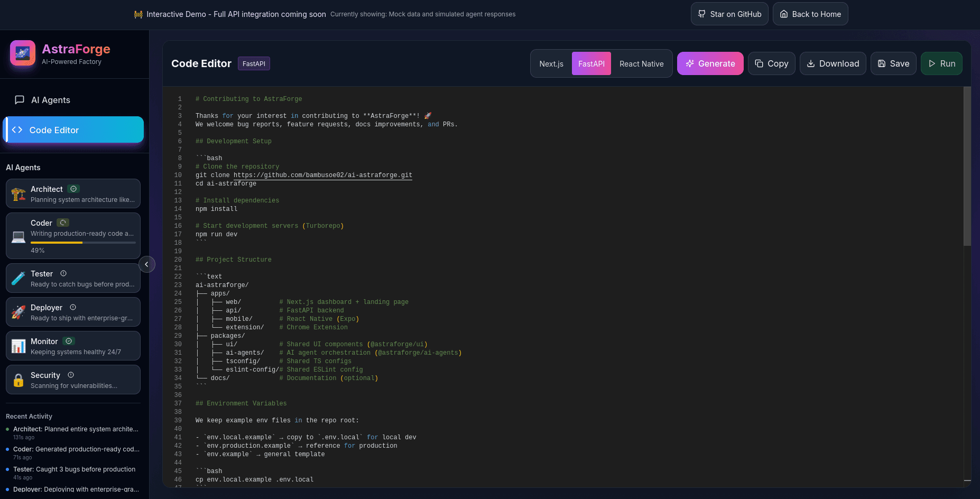Click the GitHub icon in the top bar

pos(702,14)
